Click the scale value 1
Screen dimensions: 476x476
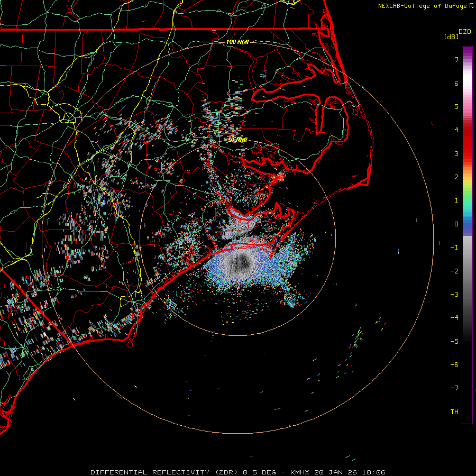[456, 200]
